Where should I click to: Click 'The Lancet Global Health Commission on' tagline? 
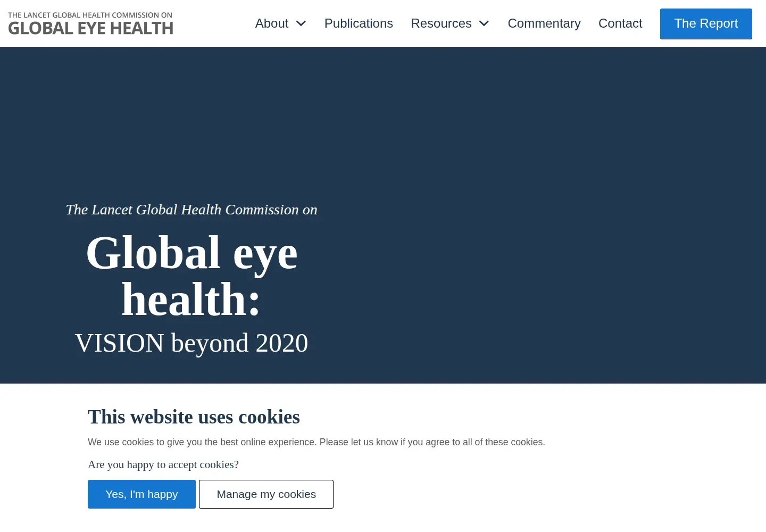191,210
